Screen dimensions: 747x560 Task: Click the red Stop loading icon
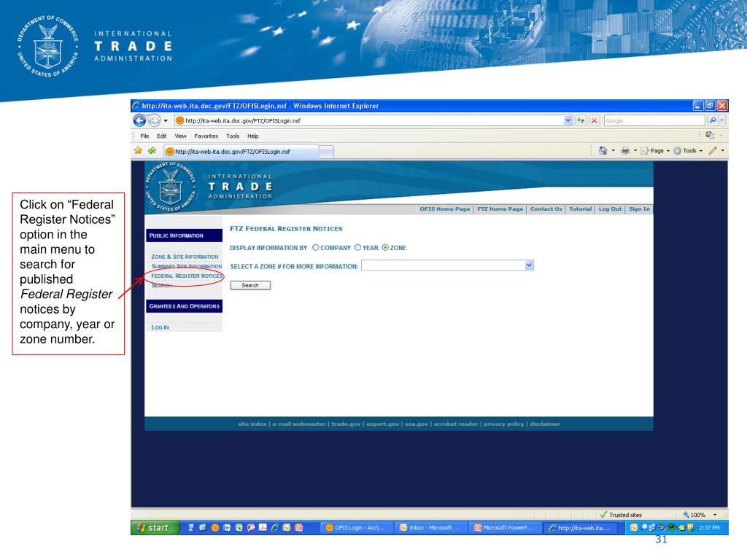pos(593,120)
